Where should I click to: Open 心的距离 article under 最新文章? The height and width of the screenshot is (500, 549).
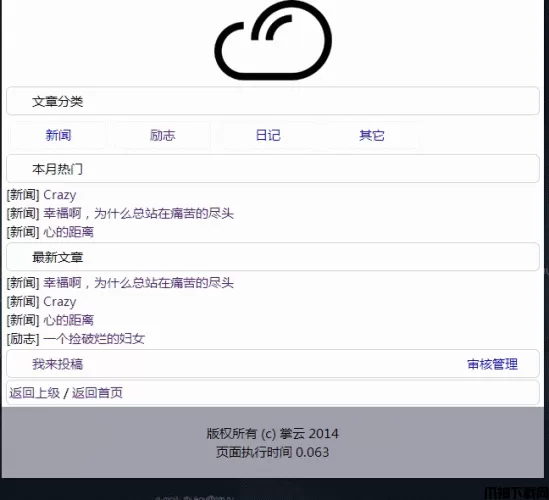click(x=68, y=320)
